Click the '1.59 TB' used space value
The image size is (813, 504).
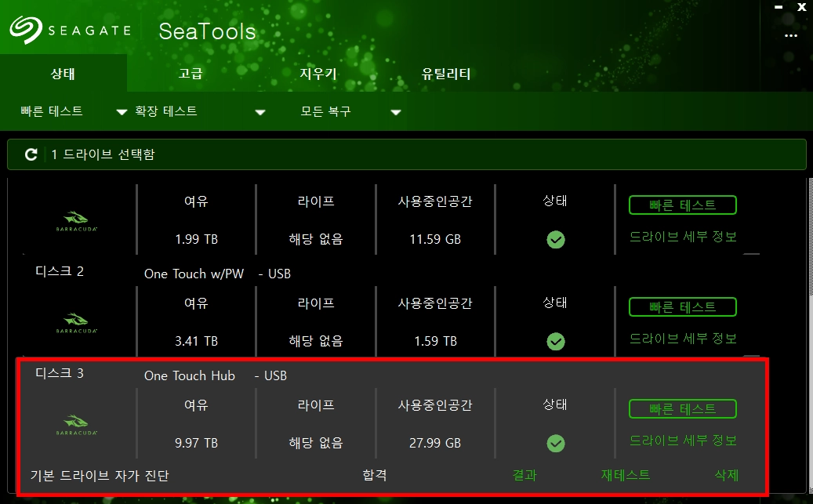[436, 341]
